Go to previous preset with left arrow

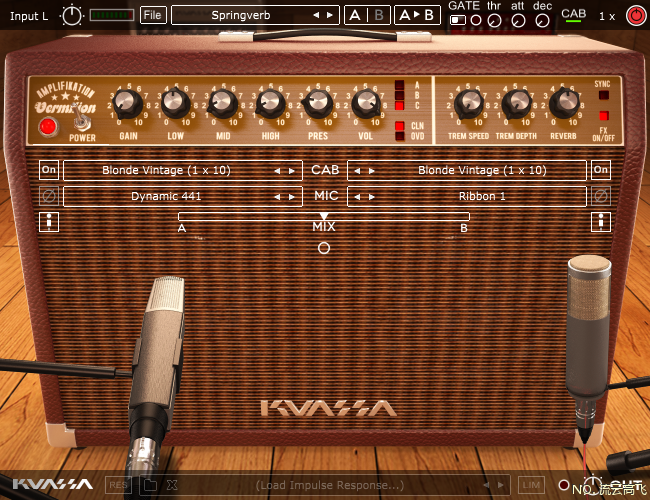(x=316, y=15)
